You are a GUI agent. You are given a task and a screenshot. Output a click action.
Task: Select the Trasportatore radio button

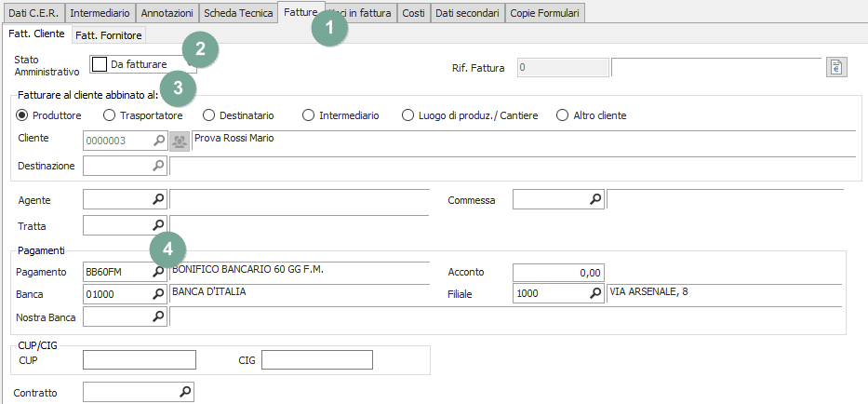(110, 115)
